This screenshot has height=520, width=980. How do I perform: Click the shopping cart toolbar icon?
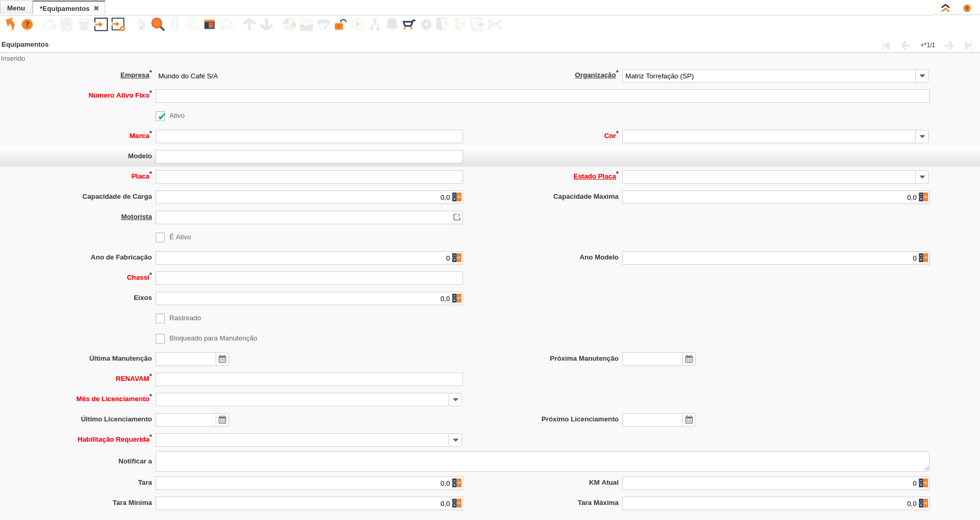(x=409, y=24)
